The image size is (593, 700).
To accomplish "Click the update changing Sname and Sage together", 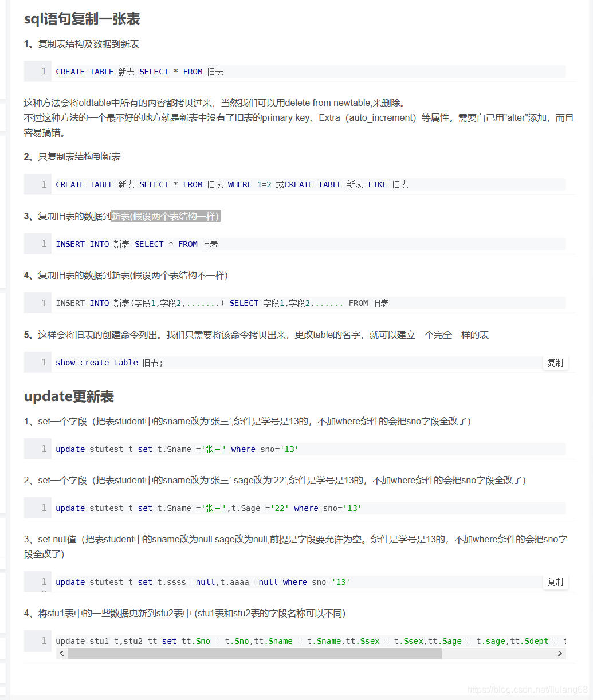I will coord(206,508).
